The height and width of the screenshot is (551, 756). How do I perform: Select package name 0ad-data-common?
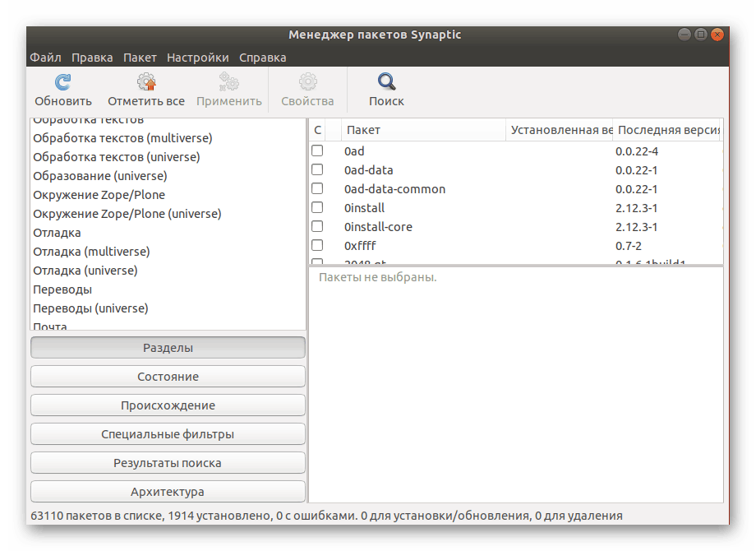[x=395, y=188]
